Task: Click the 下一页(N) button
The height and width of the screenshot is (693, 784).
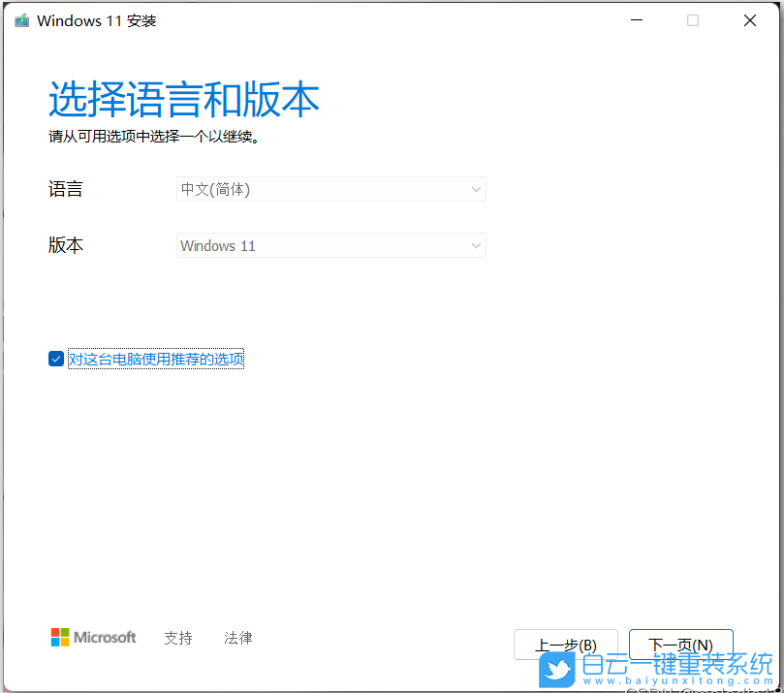Action: tap(680, 644)
